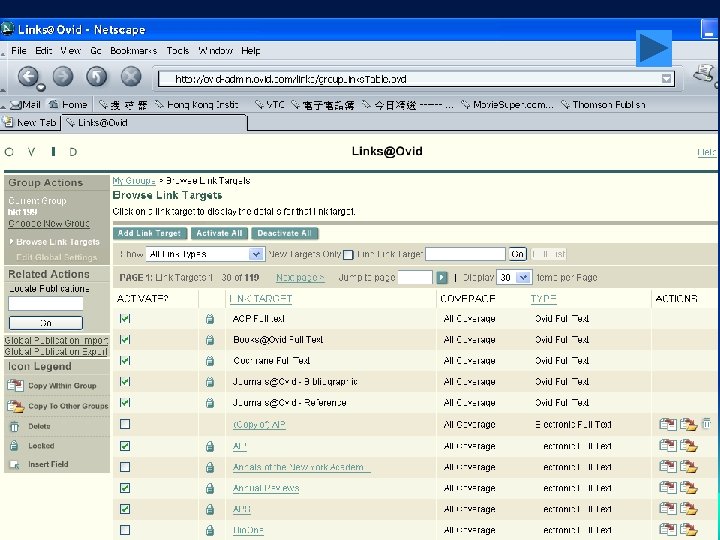Click Copy Within Group legend icon
720x540 pixels.
tap(15, 385)
